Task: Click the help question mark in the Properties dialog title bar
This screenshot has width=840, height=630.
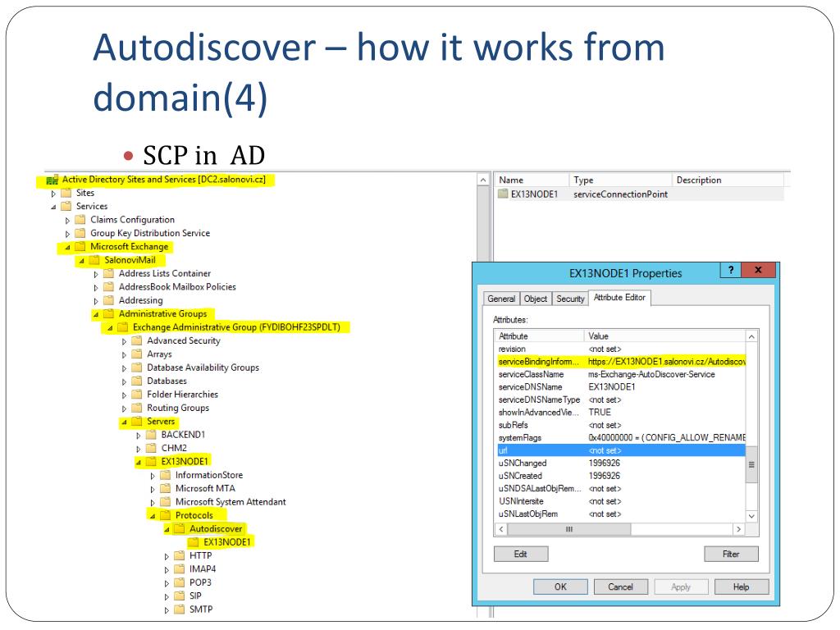Action: pos(731,270)
